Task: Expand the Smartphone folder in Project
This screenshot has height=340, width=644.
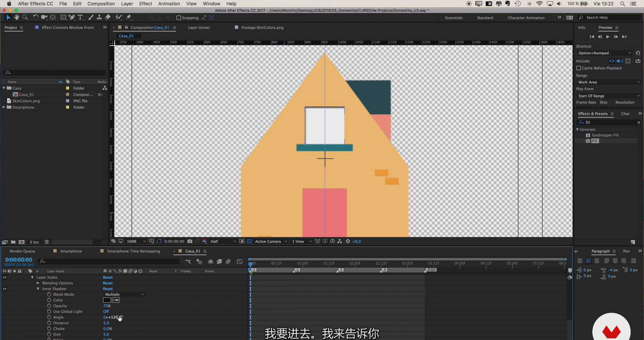Action: (x=4, y=107)
